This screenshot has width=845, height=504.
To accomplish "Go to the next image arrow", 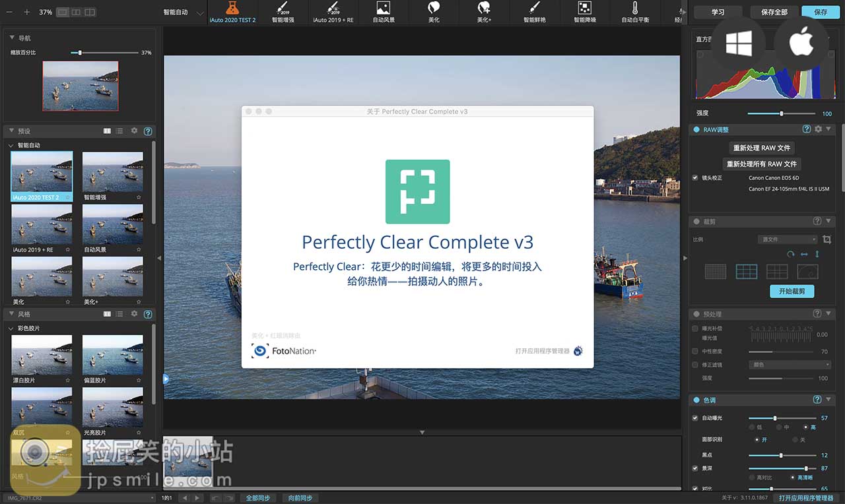I will 197,498.
